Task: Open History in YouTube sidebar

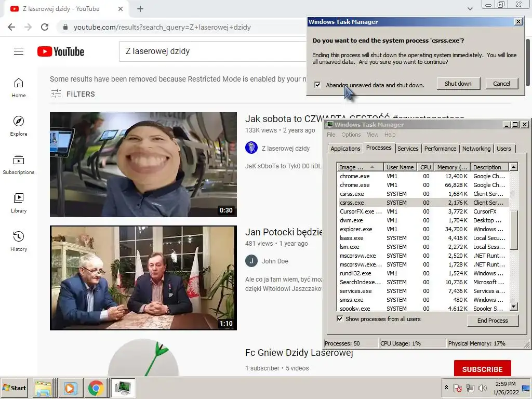Action: tap(19, 241)
